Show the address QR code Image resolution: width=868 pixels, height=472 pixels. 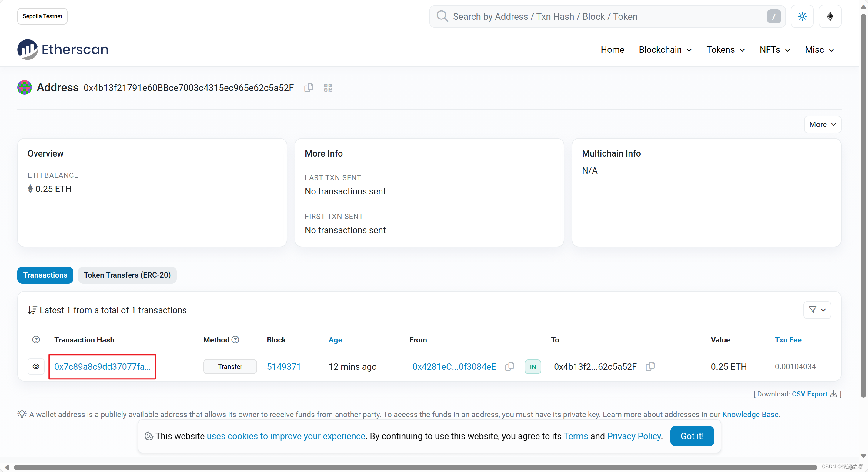coord(328,88)
